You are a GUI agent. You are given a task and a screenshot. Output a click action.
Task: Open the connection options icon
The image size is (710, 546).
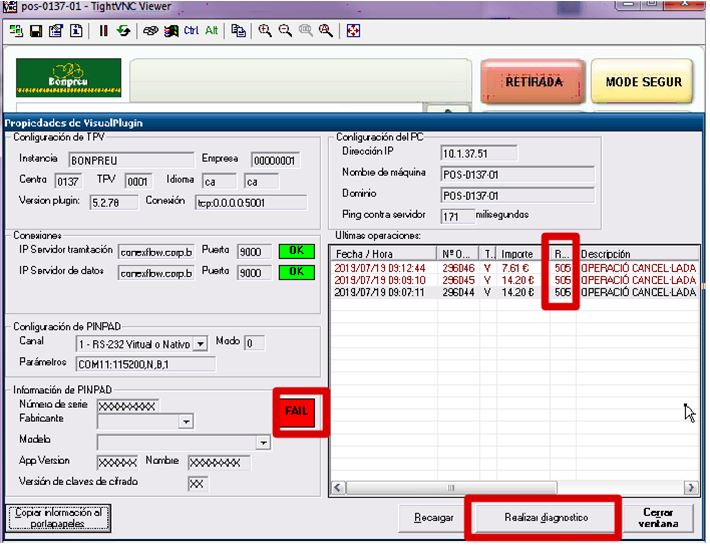point(55,31)
